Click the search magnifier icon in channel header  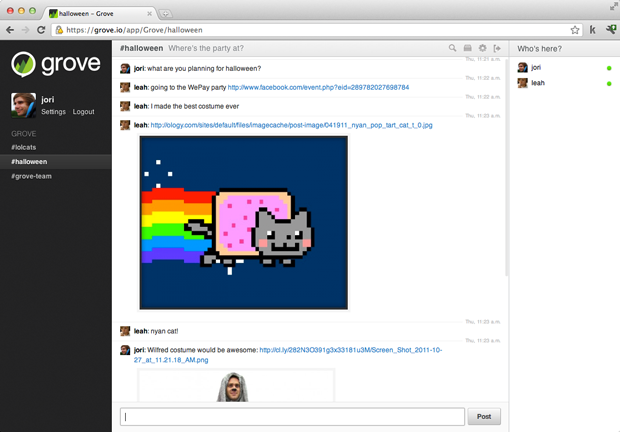click(452, 48)
